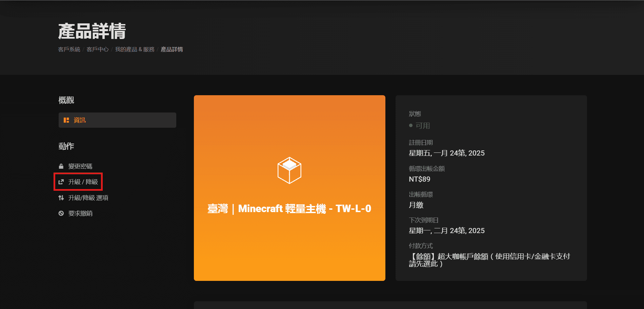Click the 概觀 sidebar heading
The height and width of the screenshot is (309, 644).
click(x=66, y=100)
